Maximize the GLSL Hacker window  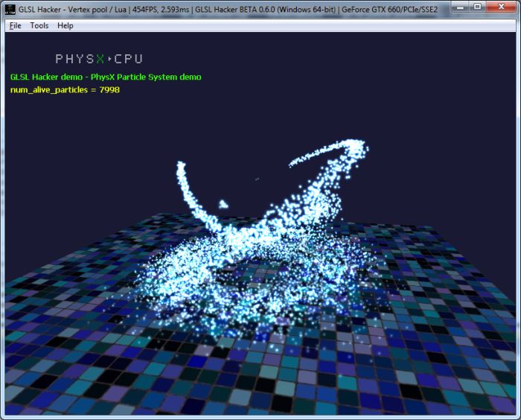(478, 7)
